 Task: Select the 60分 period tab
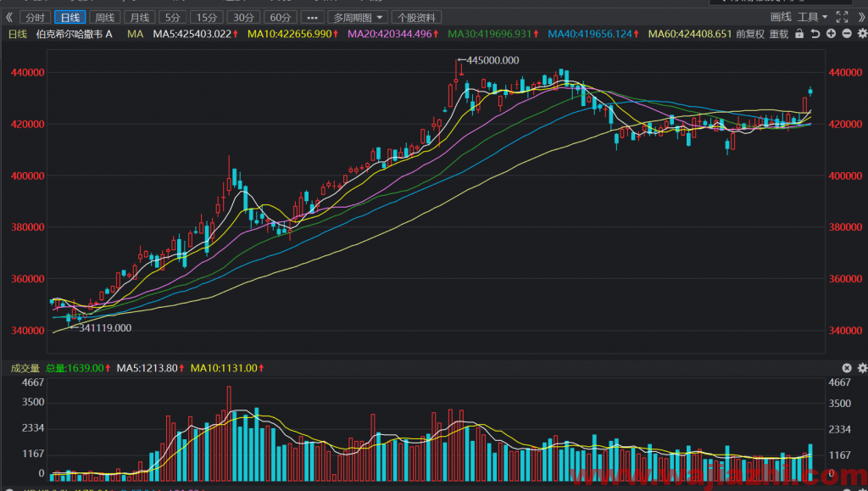click(x=280, y=18)
